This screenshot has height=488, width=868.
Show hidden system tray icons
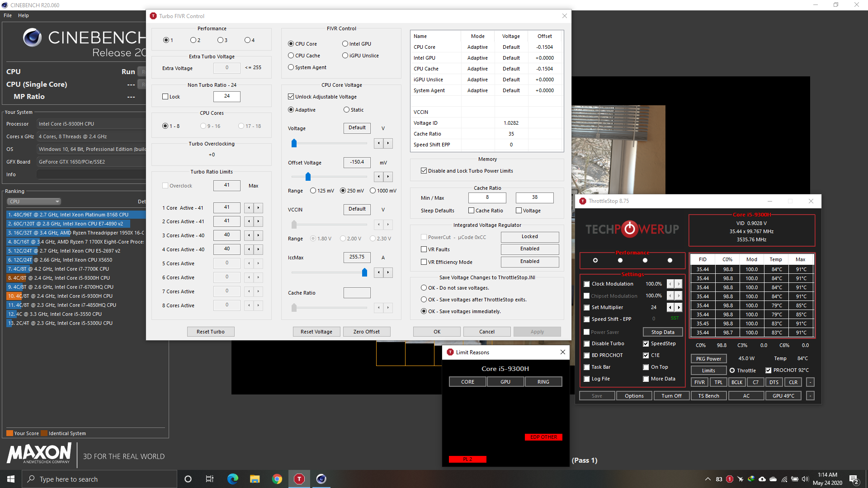tap(707, 479)
